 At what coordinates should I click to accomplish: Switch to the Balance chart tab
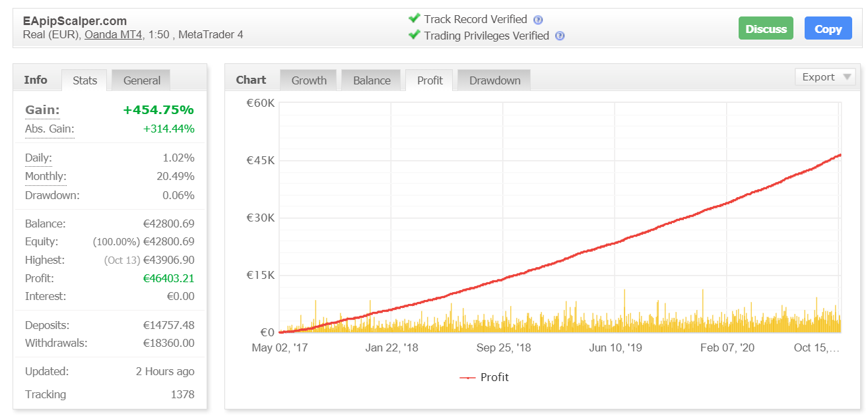372,80
